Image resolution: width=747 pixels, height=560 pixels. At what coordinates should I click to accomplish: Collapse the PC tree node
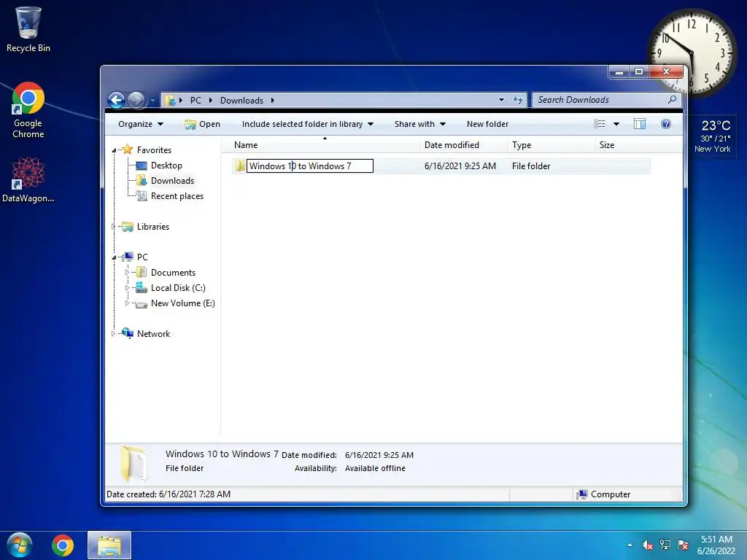[x=115, y=257]
